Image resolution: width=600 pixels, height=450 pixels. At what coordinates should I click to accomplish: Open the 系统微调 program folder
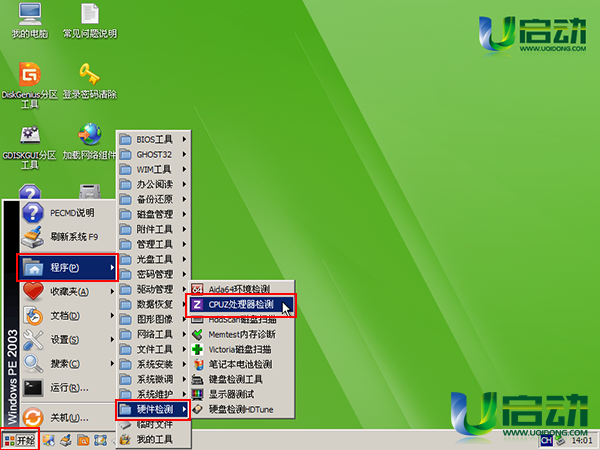[x=153, y=379]
